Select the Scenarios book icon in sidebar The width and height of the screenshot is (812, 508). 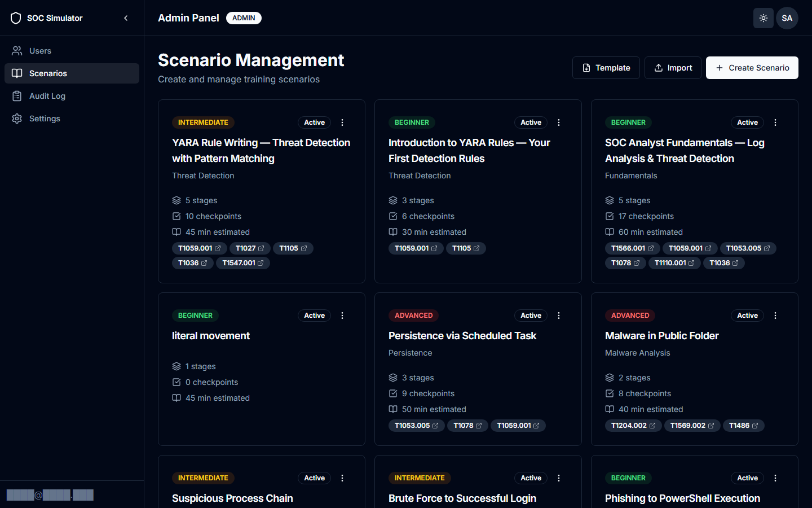tap(17, 73)
